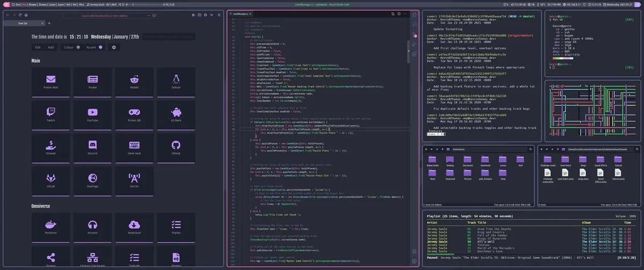644x270 pixels.
Task: Click the Edit button on start page
Action: [x=38, y=47]
